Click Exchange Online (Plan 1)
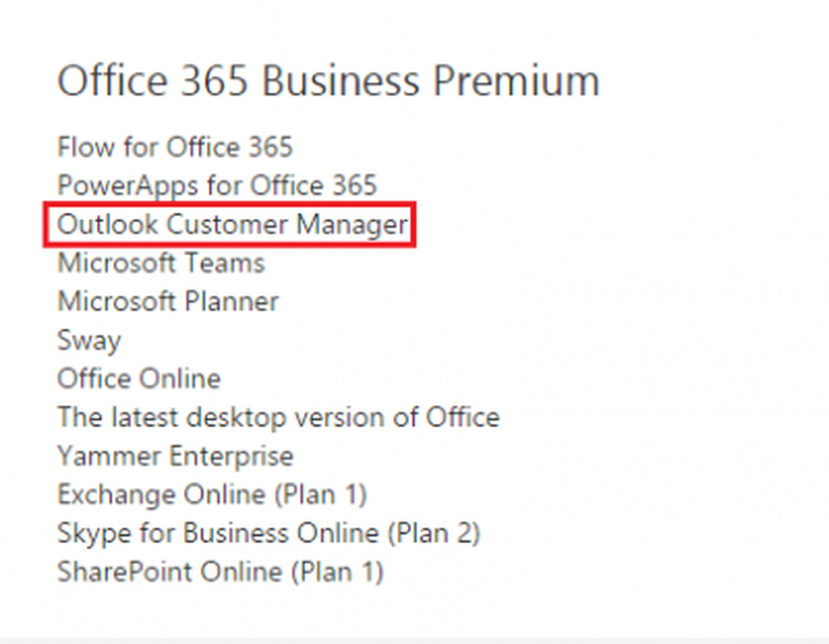Viewport: 829px width, 644px height. click(212, 496)
